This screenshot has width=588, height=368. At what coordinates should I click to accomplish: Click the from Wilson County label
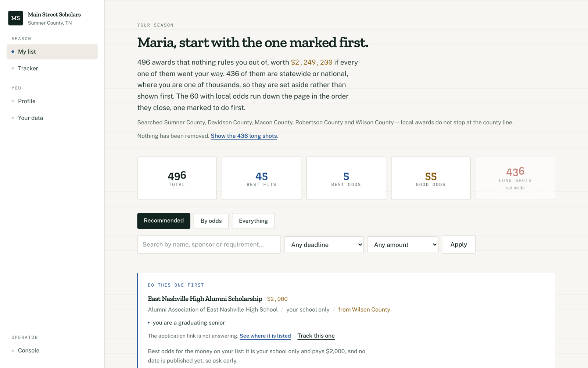coord(364,310)
